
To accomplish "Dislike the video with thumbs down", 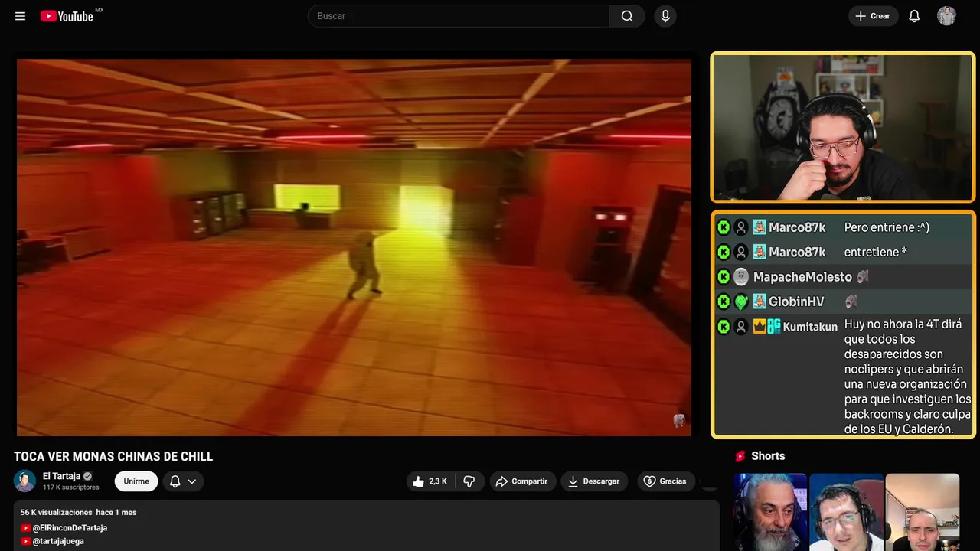I will (x=469, y=481).
